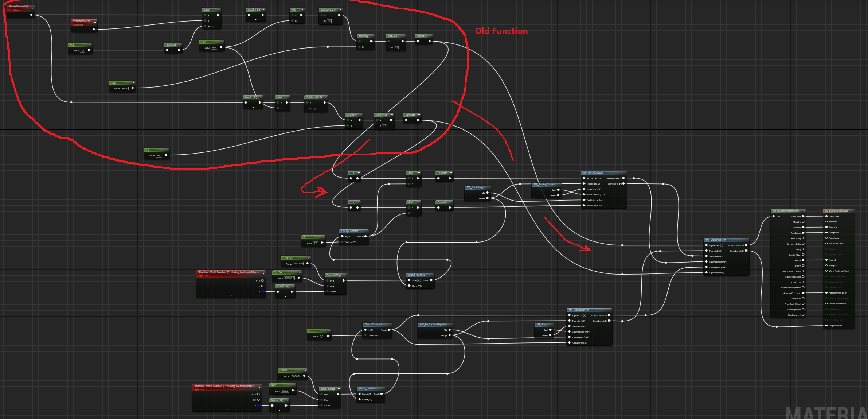Collapse the BreakMaterialAttributes node chevron
This screenshot has height=419, width=868.
(804, 211)
